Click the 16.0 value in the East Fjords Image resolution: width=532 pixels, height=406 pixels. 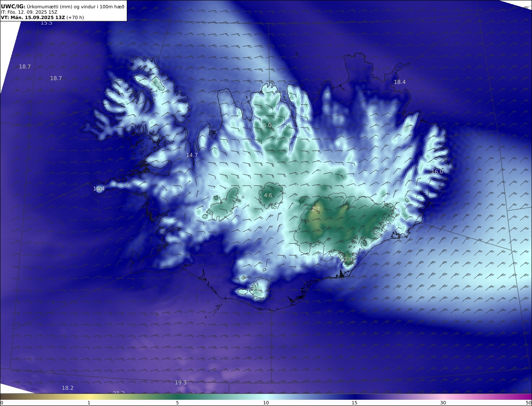[x=437, y=171]
